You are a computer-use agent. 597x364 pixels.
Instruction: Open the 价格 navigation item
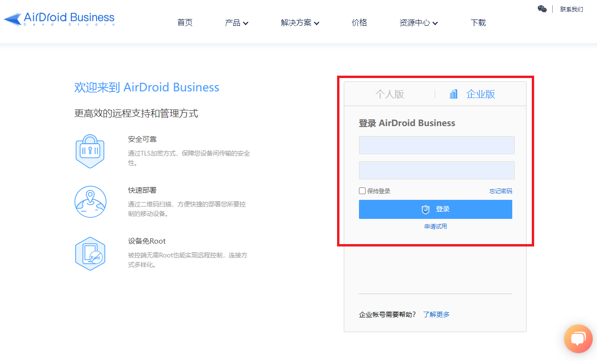point(359,22)
